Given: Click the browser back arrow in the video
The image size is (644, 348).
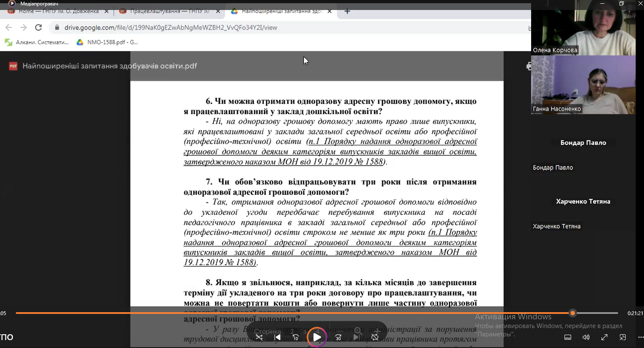Looking at the screenshot, I should [8, 27].
